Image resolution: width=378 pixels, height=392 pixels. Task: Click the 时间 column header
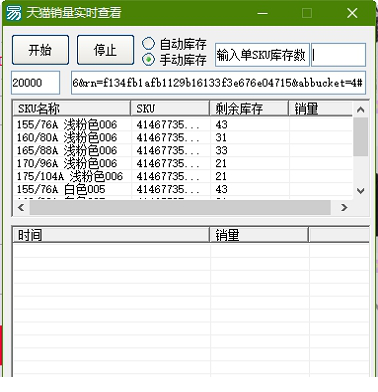111,235
